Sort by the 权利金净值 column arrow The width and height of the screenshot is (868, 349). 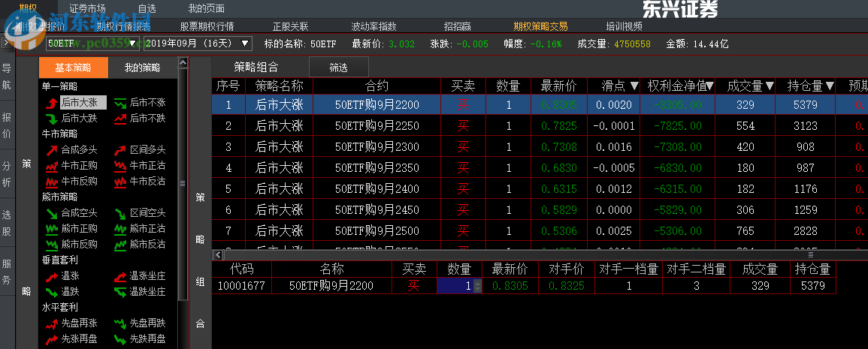pos(709,86)
